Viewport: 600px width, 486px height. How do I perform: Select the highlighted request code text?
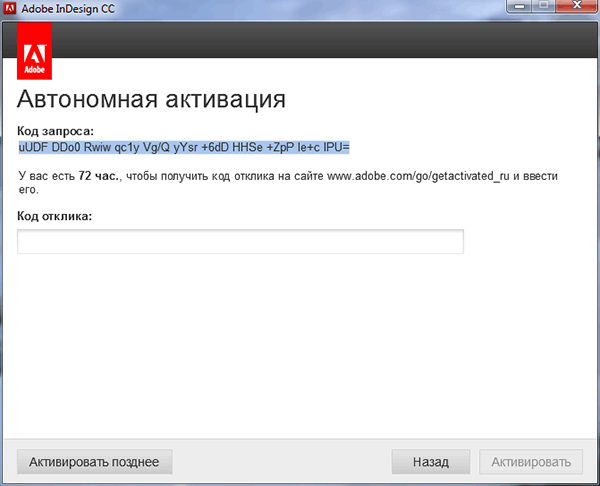click(x=184, y=147)
